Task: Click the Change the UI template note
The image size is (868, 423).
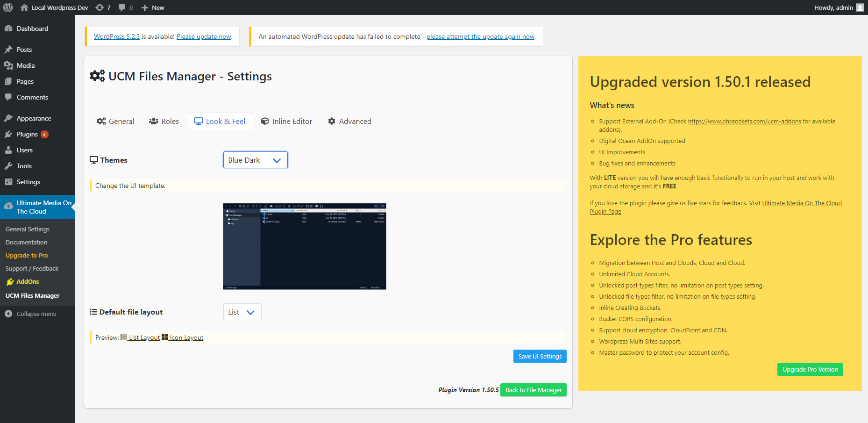Action: [329, 186]
